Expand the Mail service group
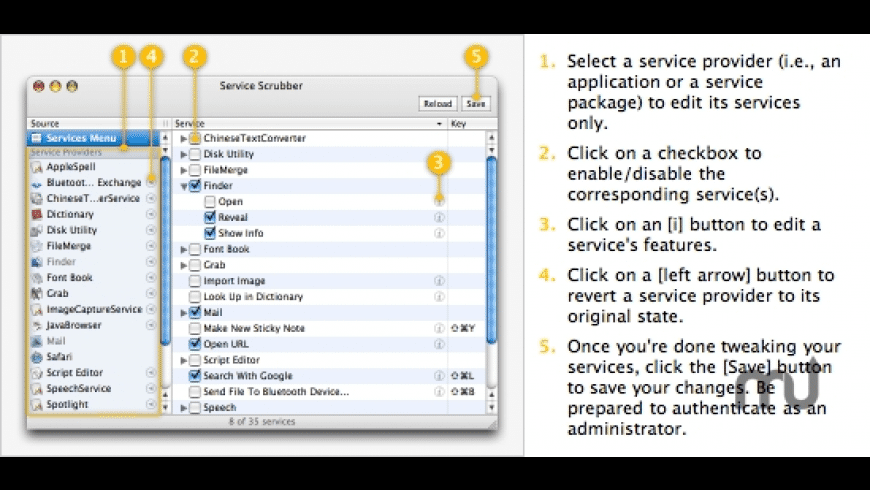 (184, 313)
